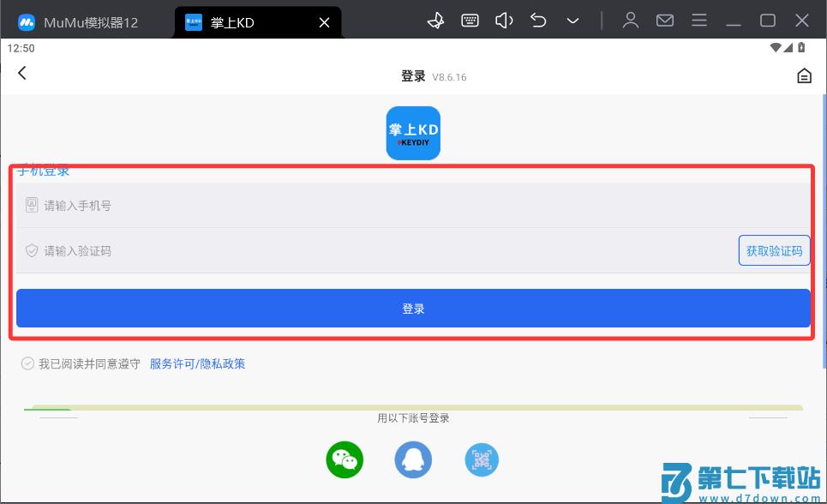Image resolution: width=827 pixels, height=504 pixels.
Task: Click the V8.6.16 version text
Action: click(449, 77)
